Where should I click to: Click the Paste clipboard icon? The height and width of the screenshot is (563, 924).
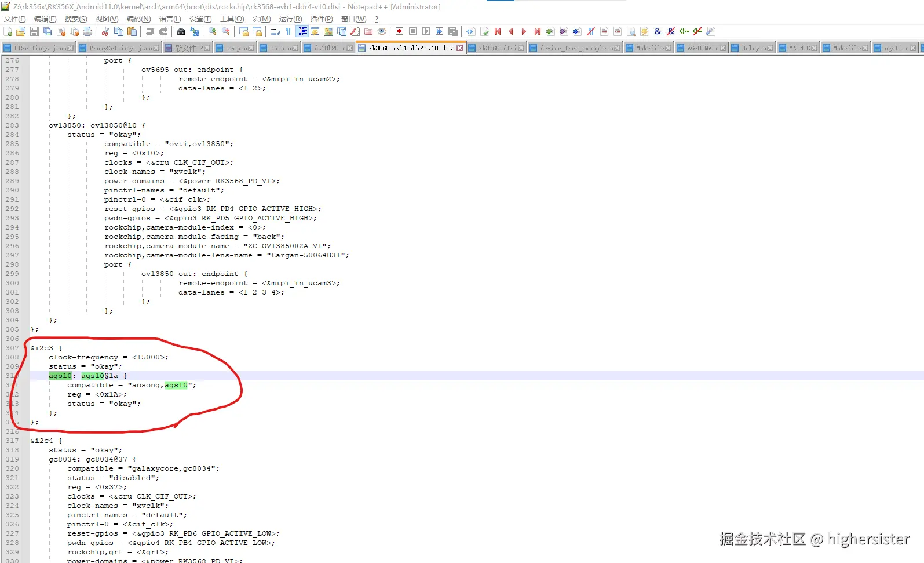(132, 31)
